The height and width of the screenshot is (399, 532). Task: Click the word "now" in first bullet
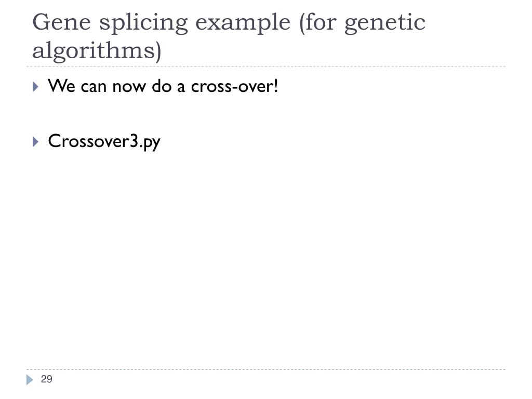(129, 87)
